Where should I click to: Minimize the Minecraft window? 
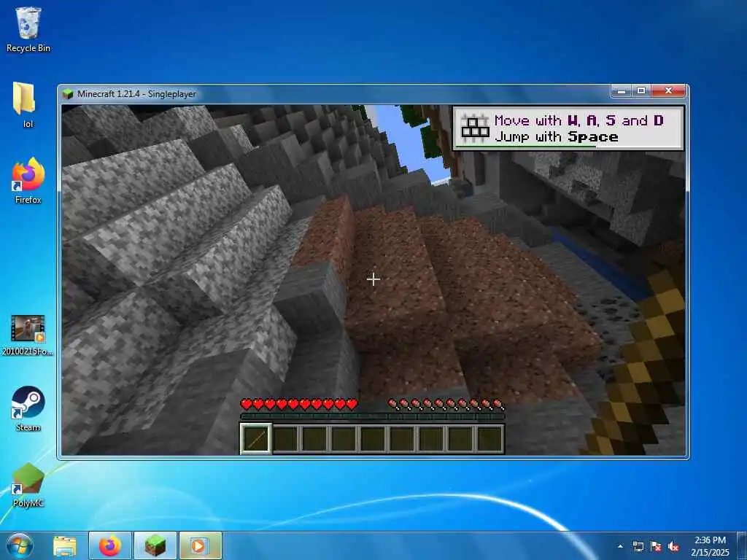(x=622, y=90)
